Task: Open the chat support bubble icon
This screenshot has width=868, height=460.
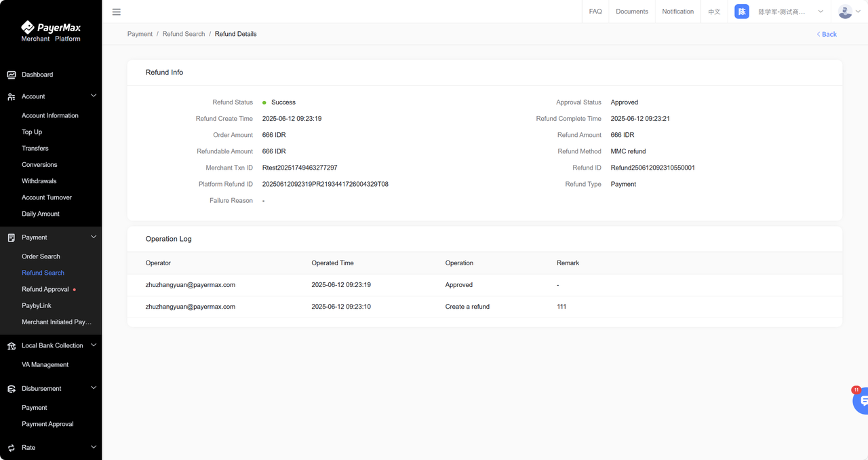Action: click(x=861, y=401)
